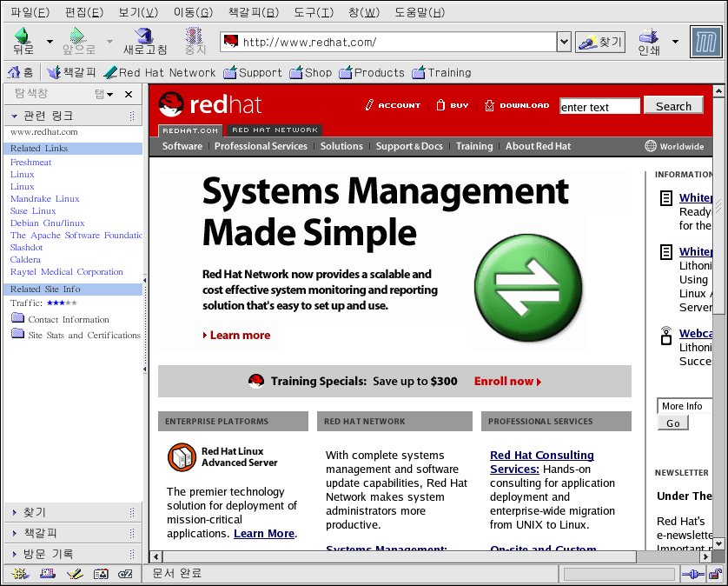Open Mail component icon in status bar
Screen dimensions: 728x586
(47, 574)
